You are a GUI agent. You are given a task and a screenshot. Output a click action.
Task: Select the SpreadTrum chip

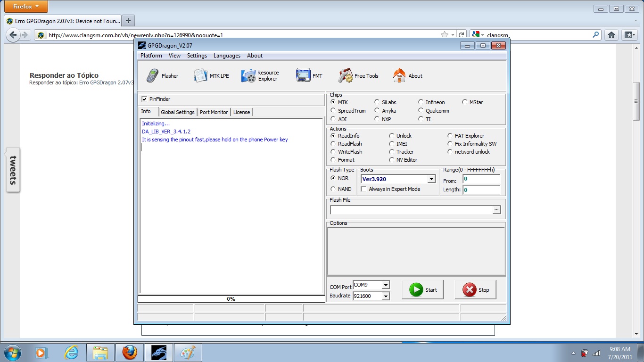click(x=333, y=111)
